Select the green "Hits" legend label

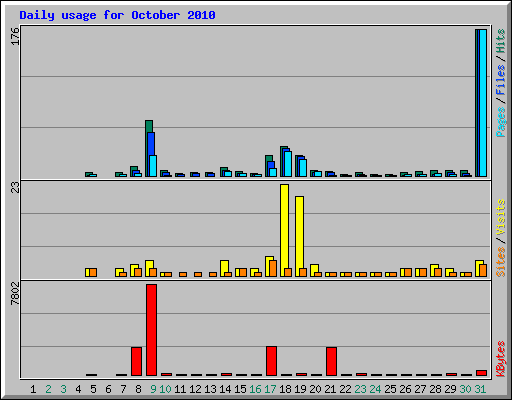(x=500, y=41)
